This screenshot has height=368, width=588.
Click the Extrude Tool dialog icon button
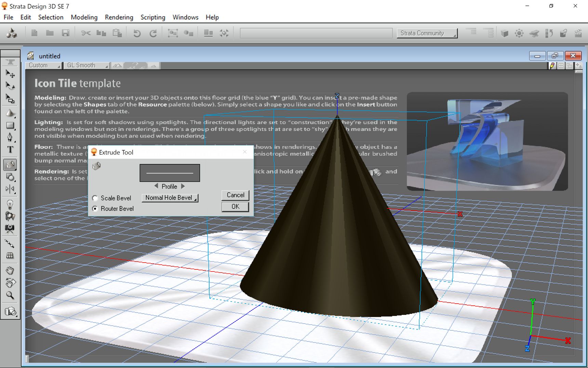click(97, 166)
